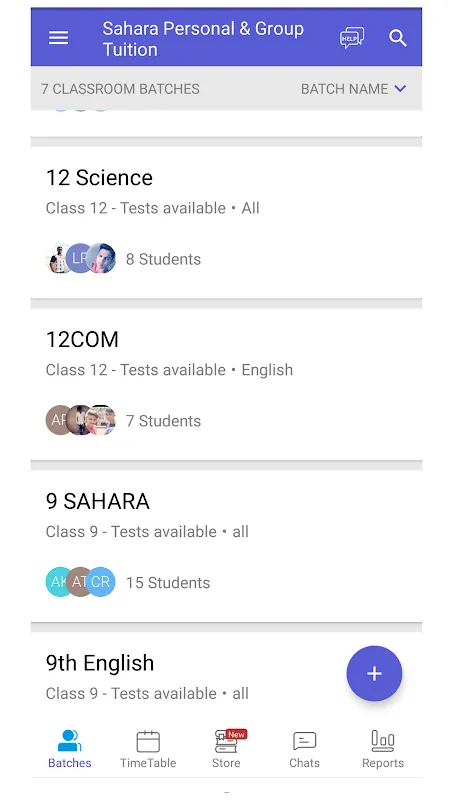The image size is (453, 800).
Task: Open the 12COM batch card
Action: coord(226,384)
